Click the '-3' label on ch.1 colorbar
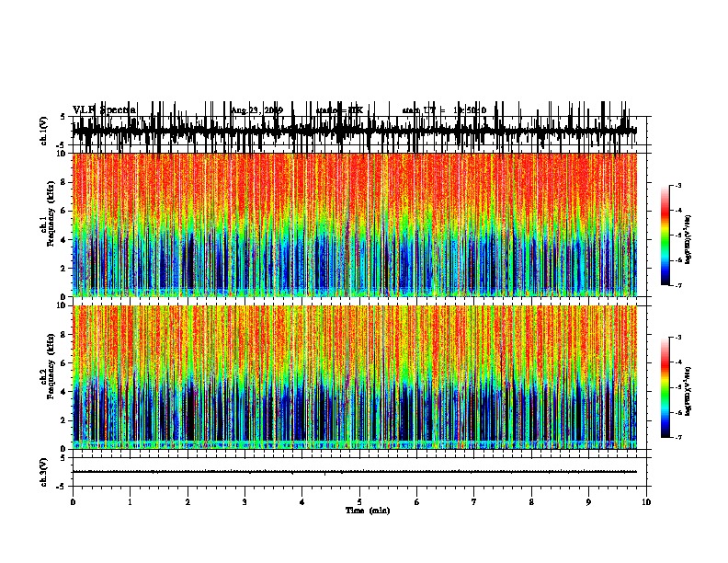728x563 pixels. [677, 185]
